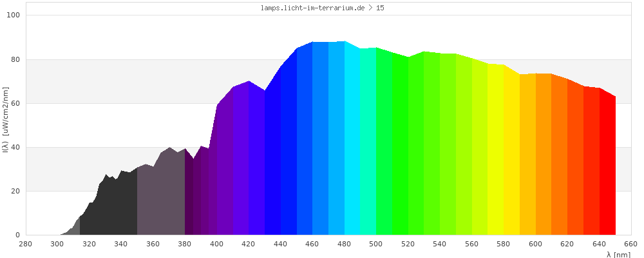Click the violet band between 410 and 420 nm
This screenshot has height=258, width=644.
point(241,161)
